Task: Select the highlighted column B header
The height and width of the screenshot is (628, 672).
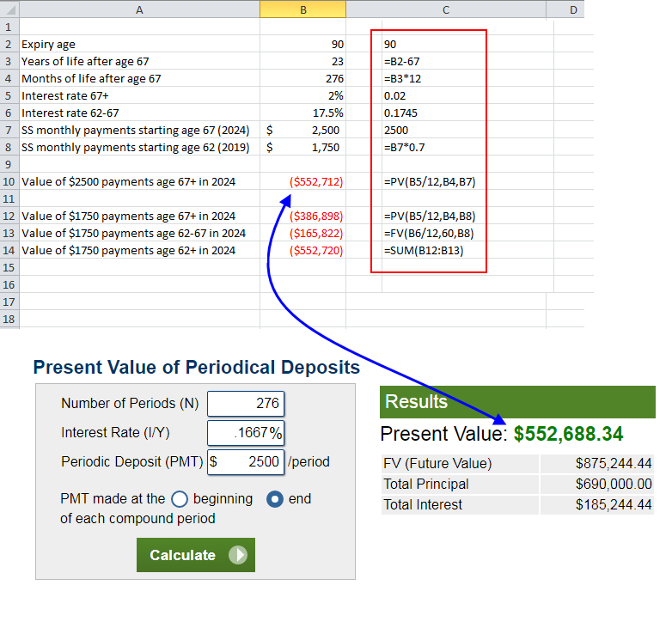Action: click(x=302, y=9)
